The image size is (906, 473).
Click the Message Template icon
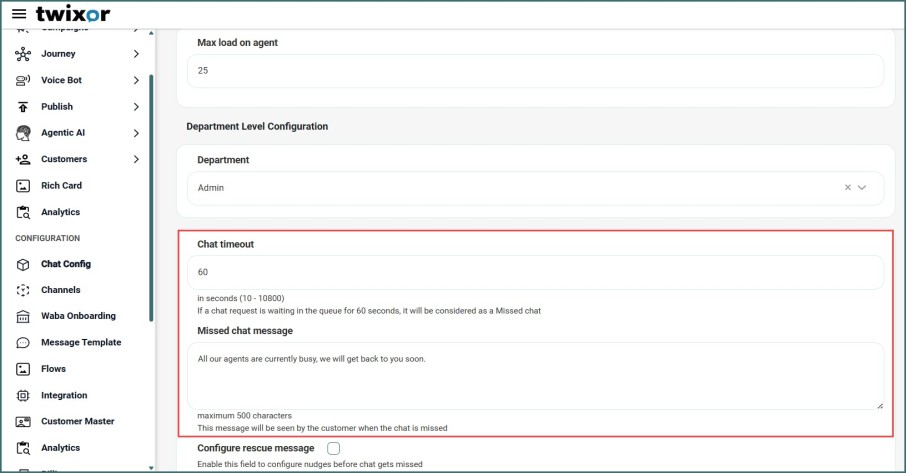pos(23,343)
